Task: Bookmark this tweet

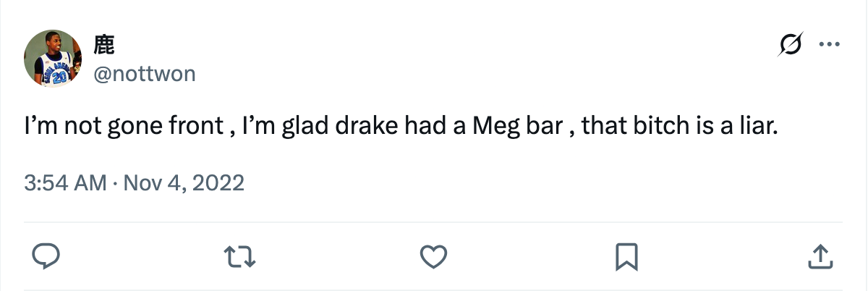Action: pos(626,256)
